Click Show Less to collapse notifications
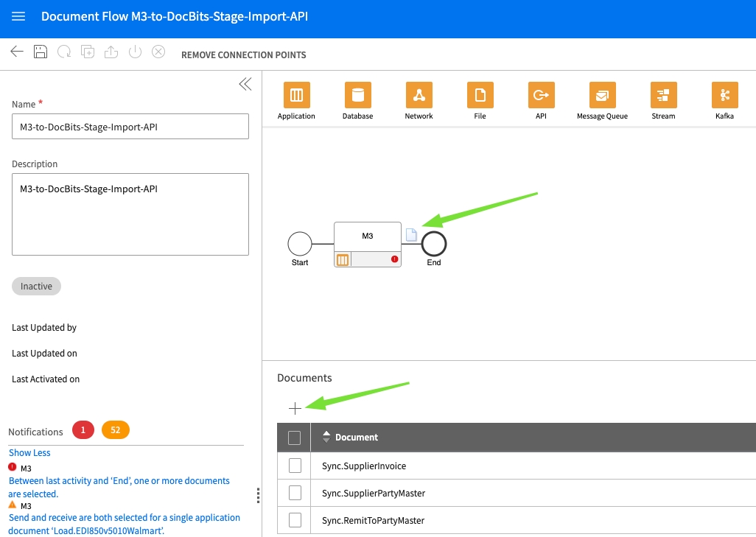 point(29,452)
